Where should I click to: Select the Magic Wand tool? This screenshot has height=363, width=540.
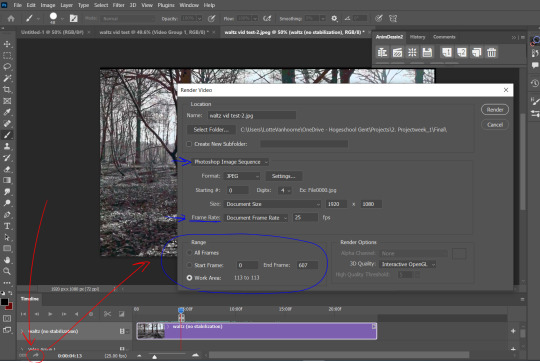pyautogui.click(x=7, y=78)
